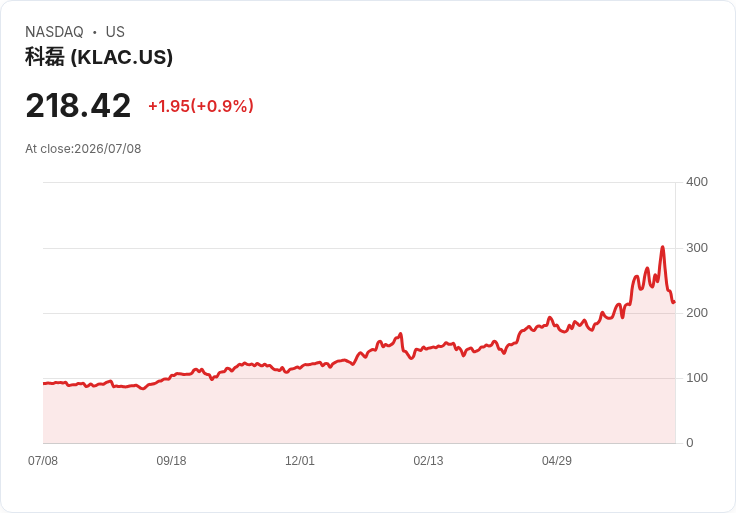Click the 12/01 x-axis date label

coord(300,460)
